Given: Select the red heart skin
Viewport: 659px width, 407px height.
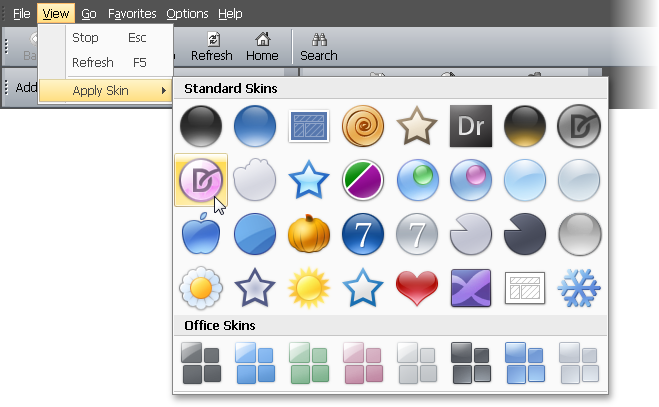Looking at the screenshot, I should pos(417,288).
